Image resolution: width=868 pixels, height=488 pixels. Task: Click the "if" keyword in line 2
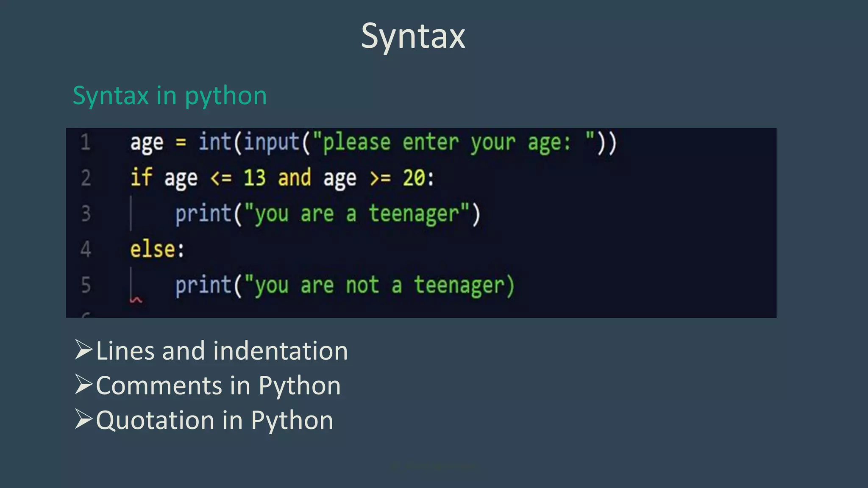pos(141,177)
